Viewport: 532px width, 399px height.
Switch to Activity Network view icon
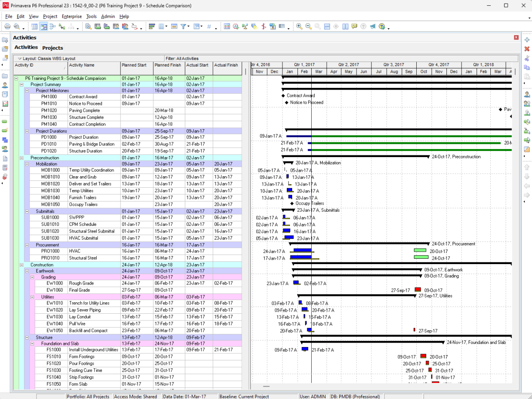52,27
